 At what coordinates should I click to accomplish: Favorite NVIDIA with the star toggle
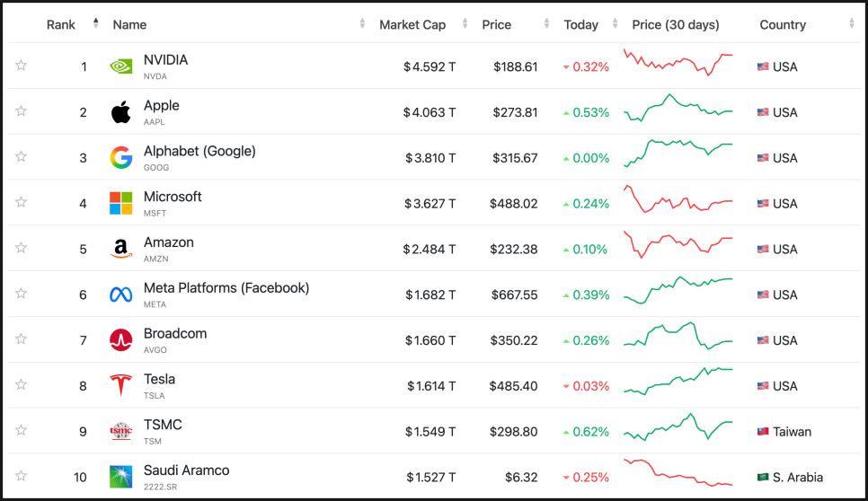pyautogui.click(x=21, y=66)
